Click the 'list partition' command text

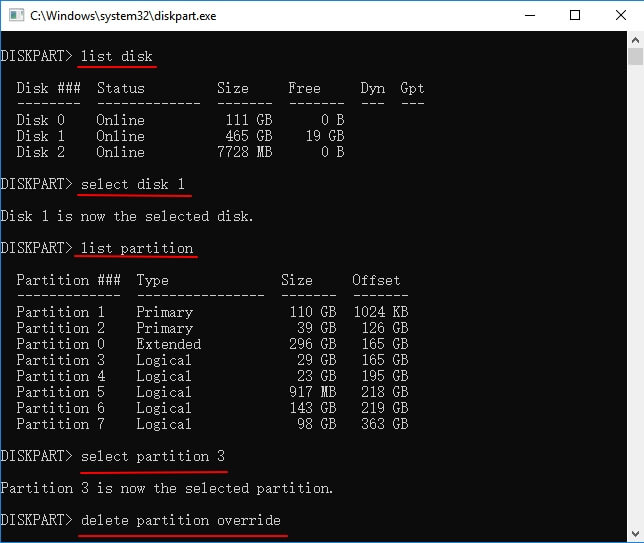(x=136, y=248)
